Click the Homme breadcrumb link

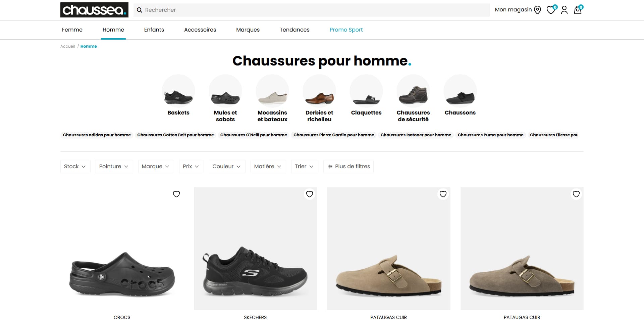click(89, 46)
